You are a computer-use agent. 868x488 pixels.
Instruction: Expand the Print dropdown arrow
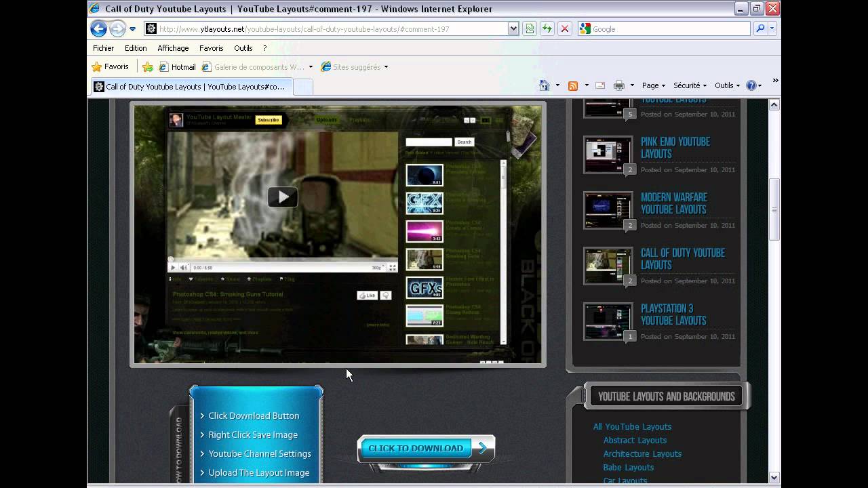tap(632, 85)
